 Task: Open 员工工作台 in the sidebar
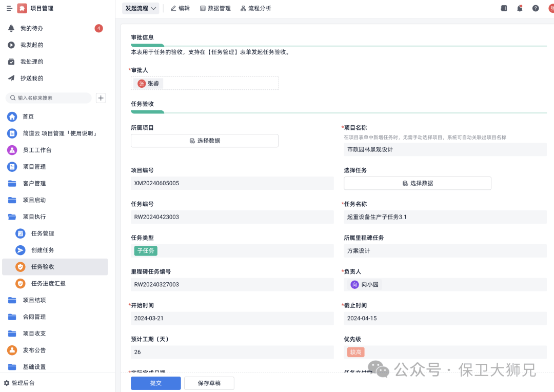37,150
